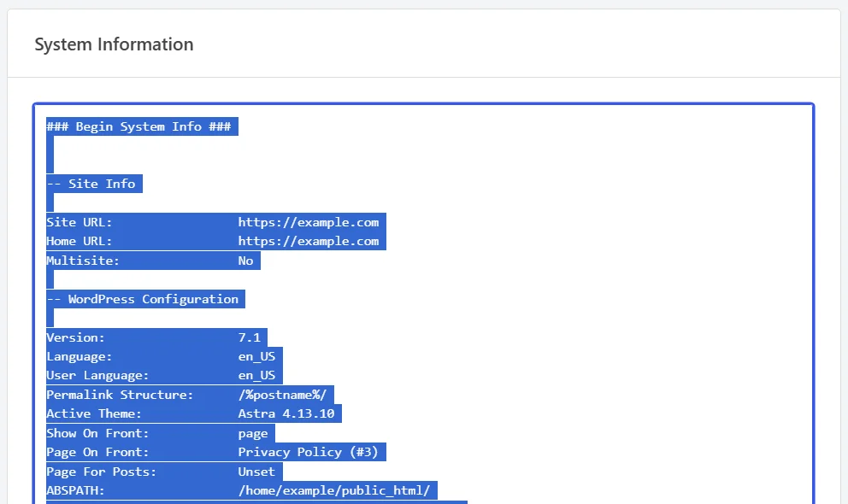
Task: Click the 'Show On Front:' label
Action: (x=98, y=433)
